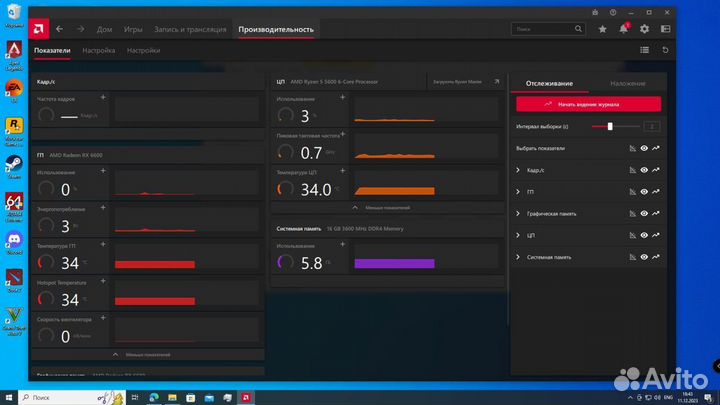Click the chart-axis icon for Графическая память
This screenshot has height=405, width=720.
[x=633, y=214]
